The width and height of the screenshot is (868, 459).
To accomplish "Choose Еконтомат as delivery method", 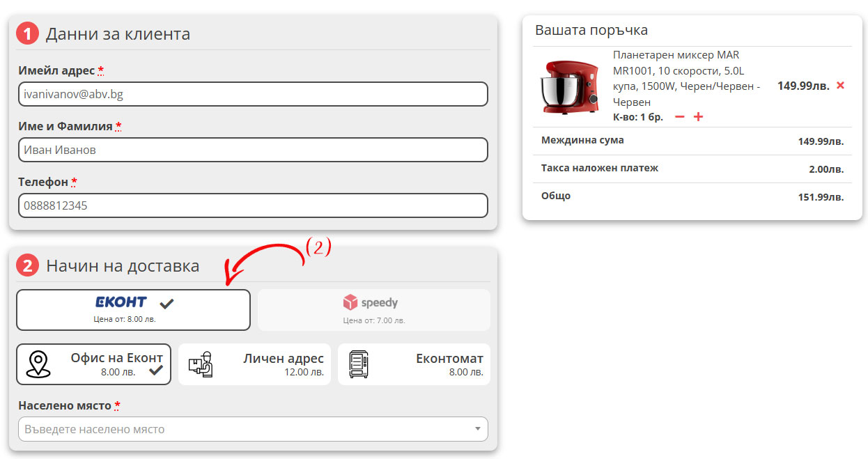I will click(414, 364).
